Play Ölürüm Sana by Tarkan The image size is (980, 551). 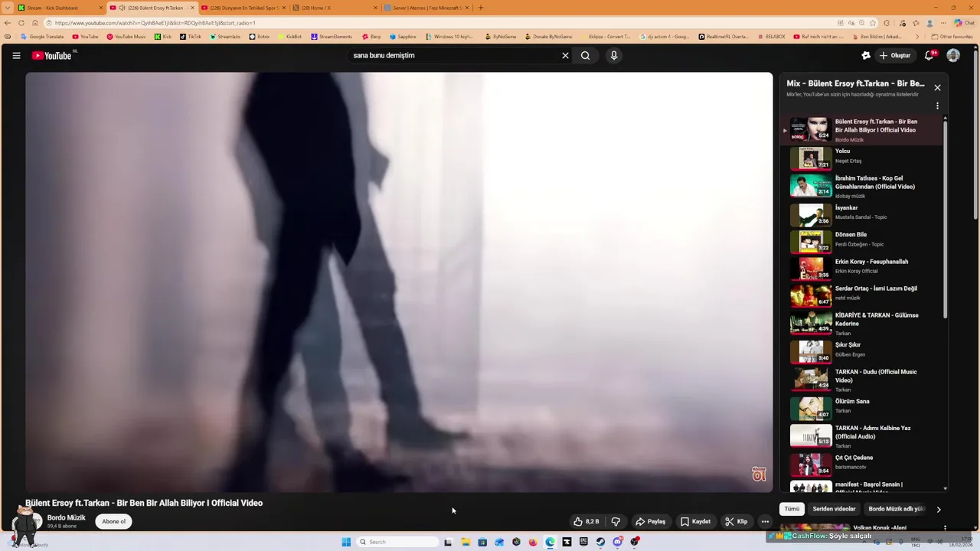(x=863, y=408)
